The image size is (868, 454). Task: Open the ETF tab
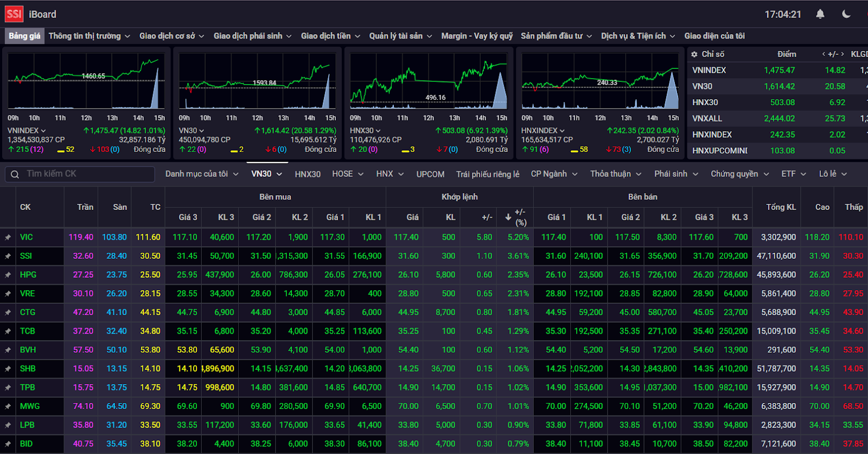[794, 174]
